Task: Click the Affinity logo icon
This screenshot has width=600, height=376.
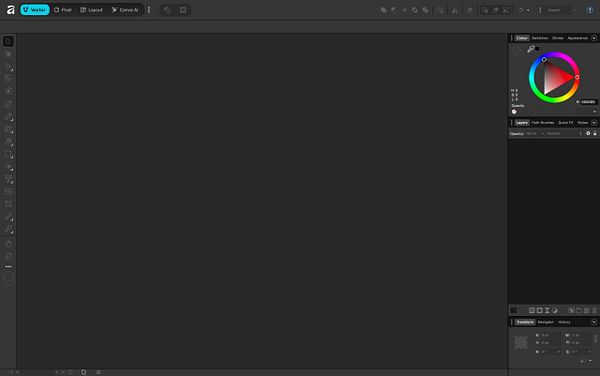Action: click(10, 10)
